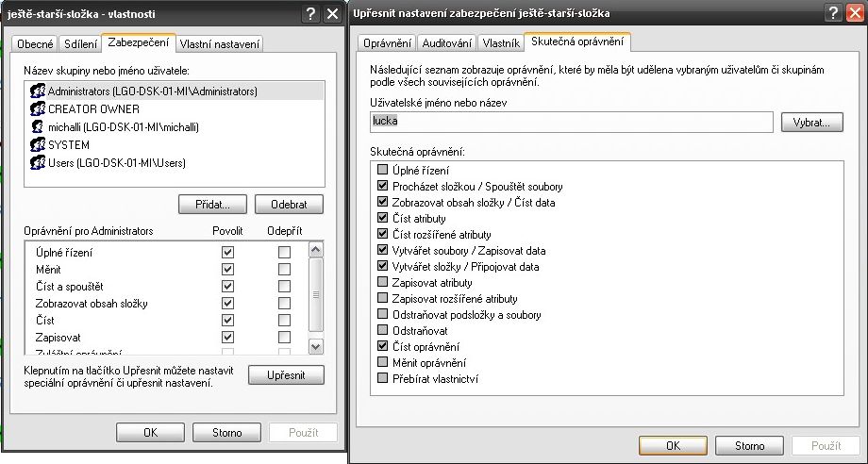
Task: Click the Přidat... button
Action: [x=212, y=204]
